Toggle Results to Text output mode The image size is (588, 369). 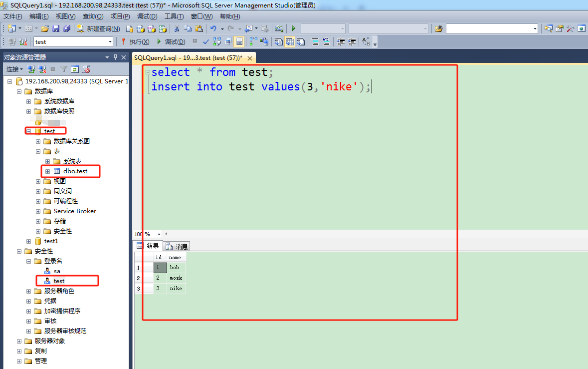pyautogui.click(x=279, y=41)
